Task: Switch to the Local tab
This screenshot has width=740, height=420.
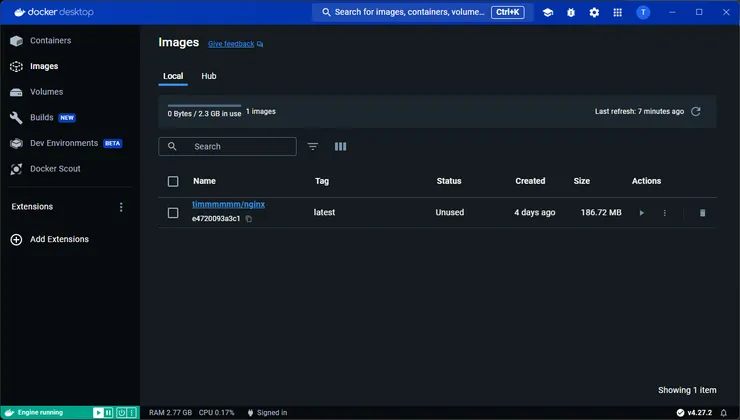Action: pyautogui.click(x=173, y=76)
